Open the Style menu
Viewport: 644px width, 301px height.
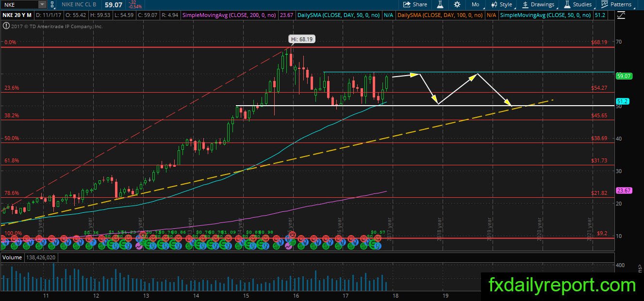pos(501,4)
